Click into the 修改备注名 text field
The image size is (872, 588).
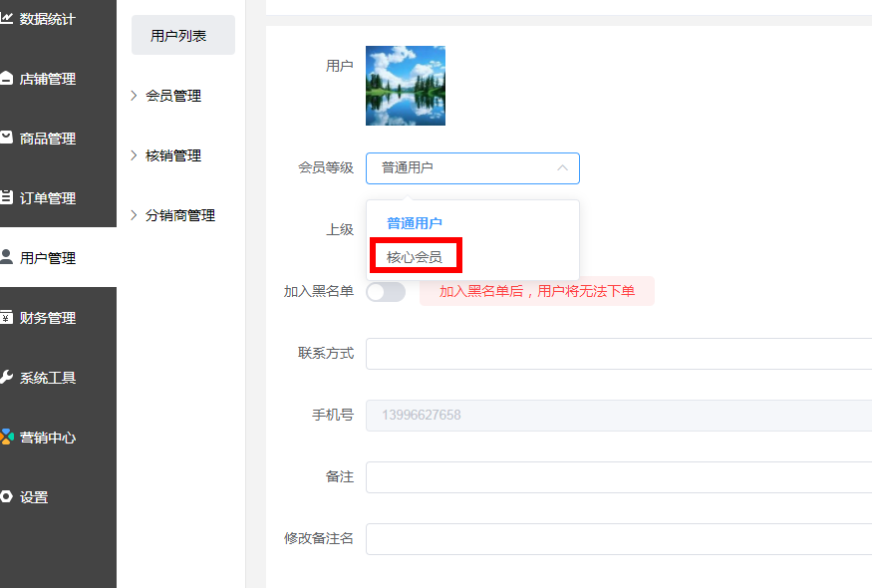click(x=618, y=539)
